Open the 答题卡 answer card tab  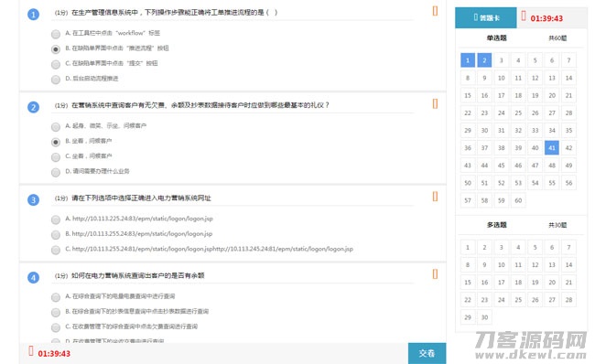pyautogui.click(x=486, y=17)
